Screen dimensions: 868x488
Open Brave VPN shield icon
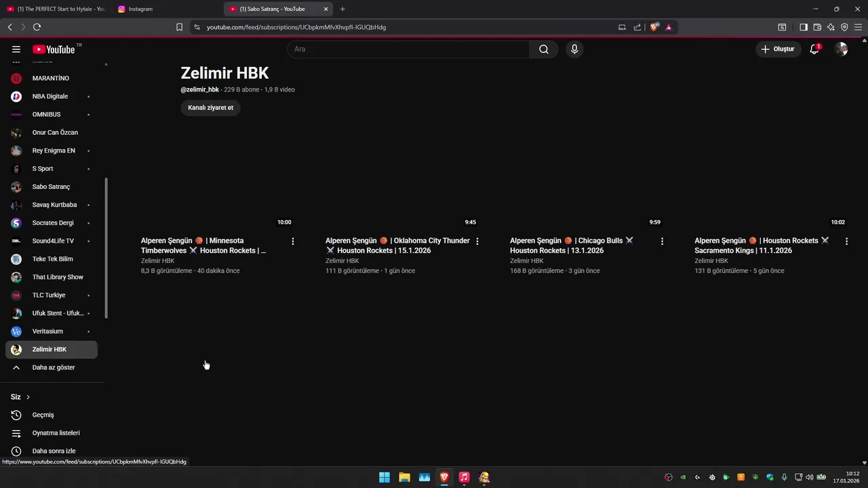[x=844, y=27]
